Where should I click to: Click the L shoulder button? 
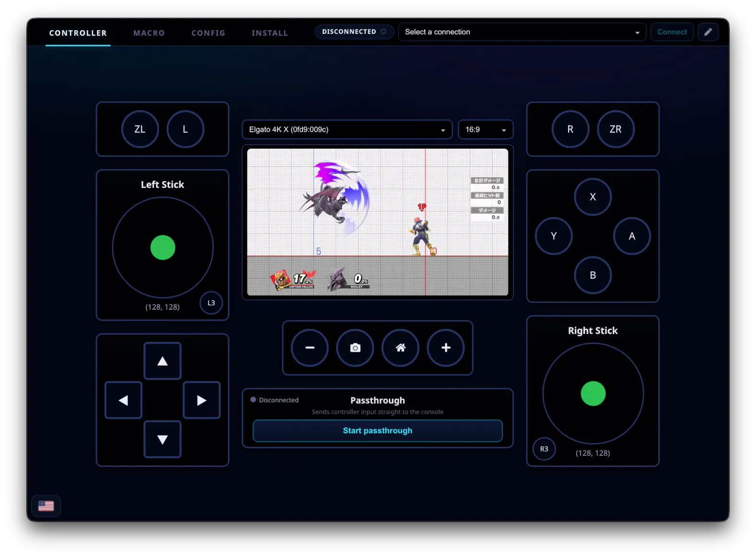[185, 129]
